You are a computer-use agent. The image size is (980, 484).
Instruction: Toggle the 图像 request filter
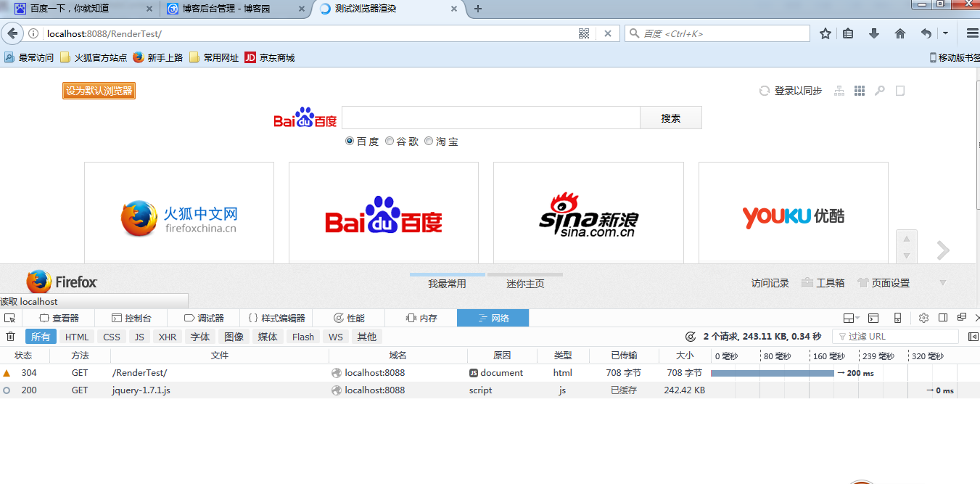pos(234,337)
